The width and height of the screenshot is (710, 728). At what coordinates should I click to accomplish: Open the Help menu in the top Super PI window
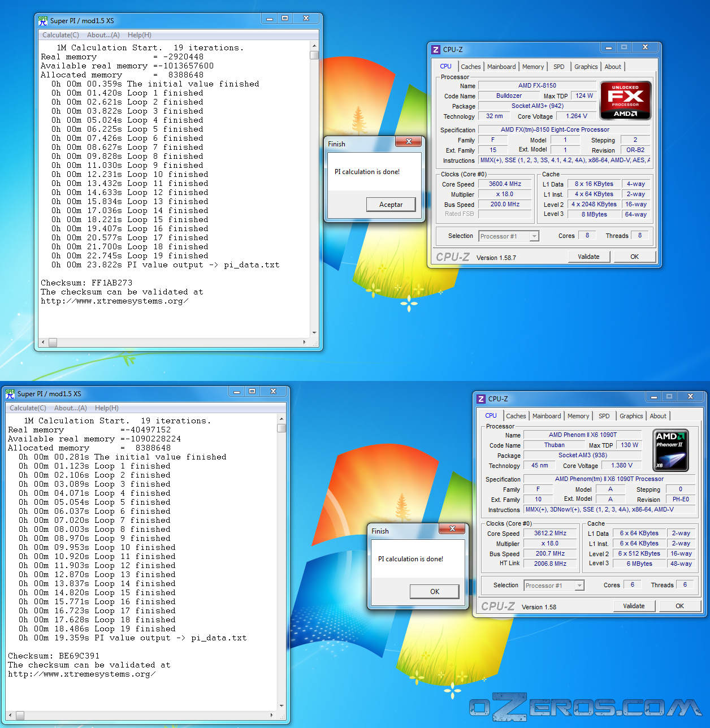click(140, 35)
